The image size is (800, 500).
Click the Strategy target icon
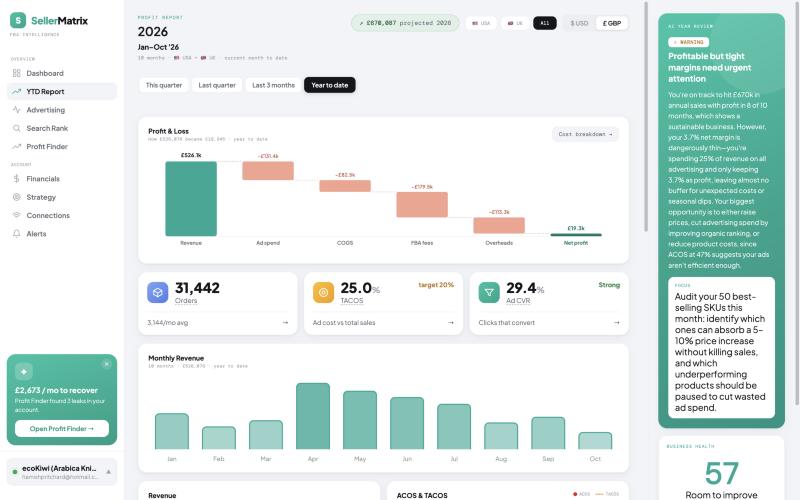[x=16, y=197]
